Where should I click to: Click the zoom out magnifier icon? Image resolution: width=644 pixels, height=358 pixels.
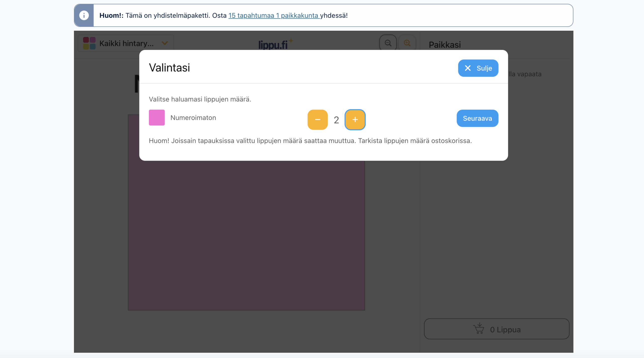click(x=388, y=43)
